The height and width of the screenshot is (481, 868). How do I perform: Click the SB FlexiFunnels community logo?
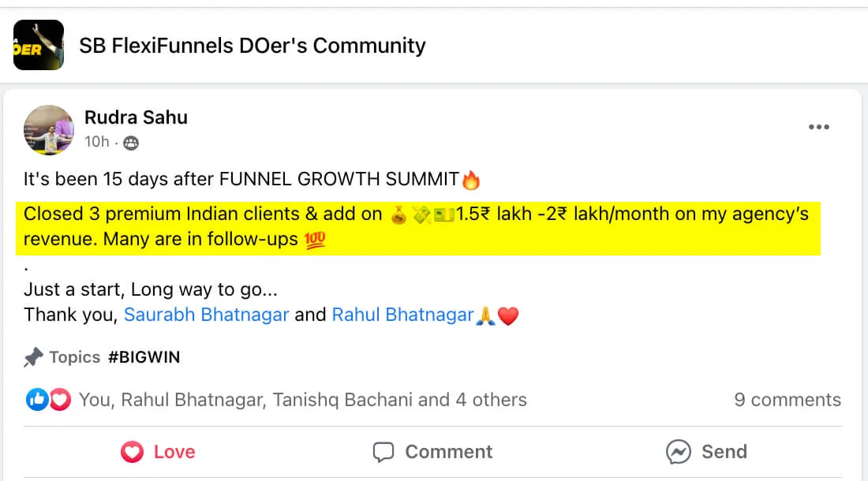tap(39, 45)
